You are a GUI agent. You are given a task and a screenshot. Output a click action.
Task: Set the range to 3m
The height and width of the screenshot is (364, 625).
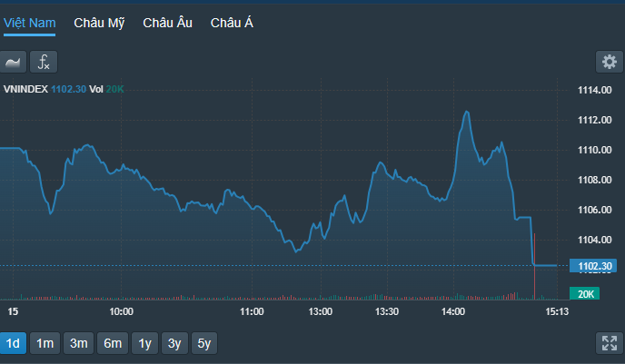[x=79, y=343]
